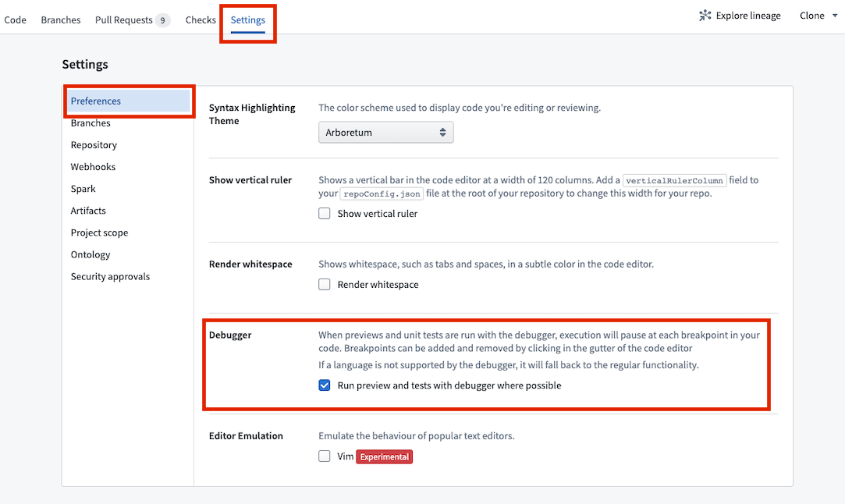Click the Experimental tag next to Vim

tap(384, 456)
